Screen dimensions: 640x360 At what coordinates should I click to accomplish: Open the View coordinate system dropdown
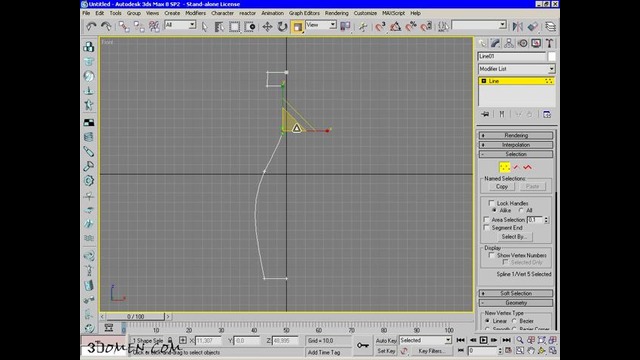click(x=321, y=25)
